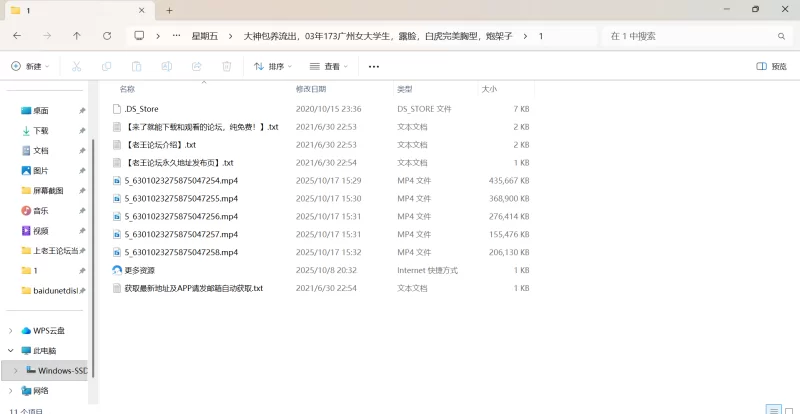Open the See more ellipsis menu

374,66
